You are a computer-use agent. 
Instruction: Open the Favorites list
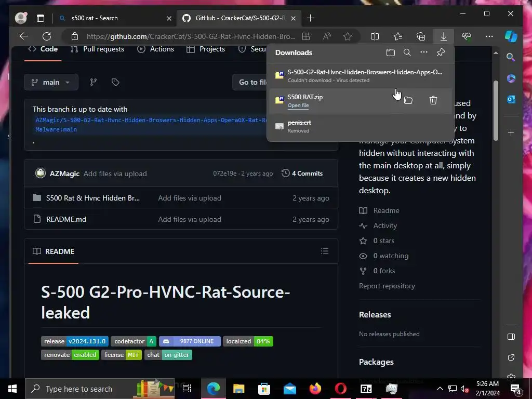[x=398, y=36]
